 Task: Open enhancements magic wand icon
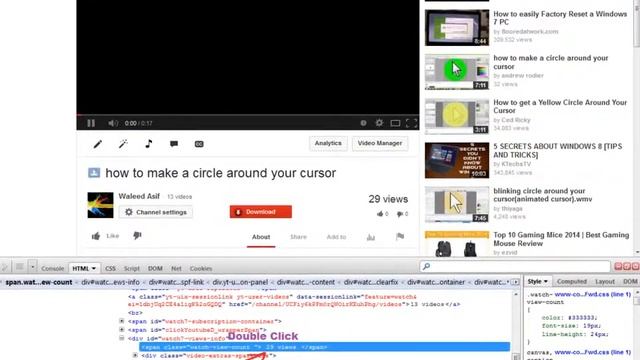tap(123, 144)
